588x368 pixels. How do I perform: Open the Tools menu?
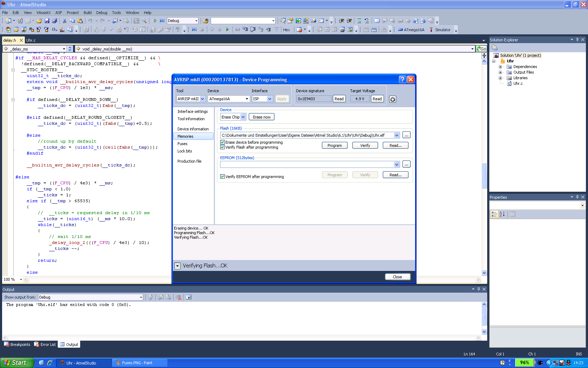pyautogui.click(x=117, y=13)
